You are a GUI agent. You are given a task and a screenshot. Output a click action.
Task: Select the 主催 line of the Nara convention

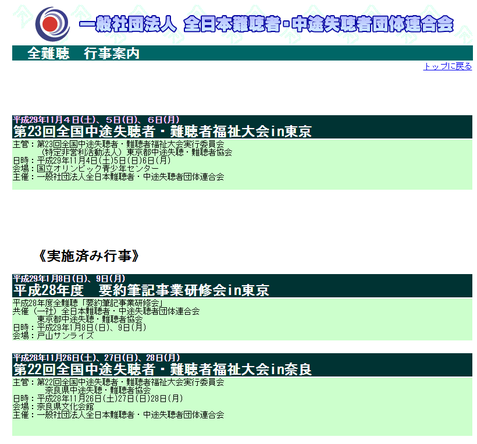tap(118, 415)
